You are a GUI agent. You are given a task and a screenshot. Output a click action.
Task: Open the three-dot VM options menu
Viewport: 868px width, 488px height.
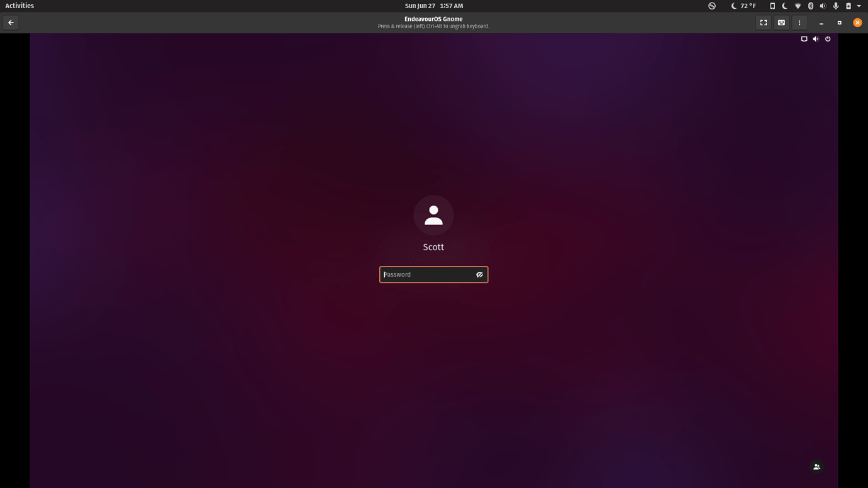[799, 22]
